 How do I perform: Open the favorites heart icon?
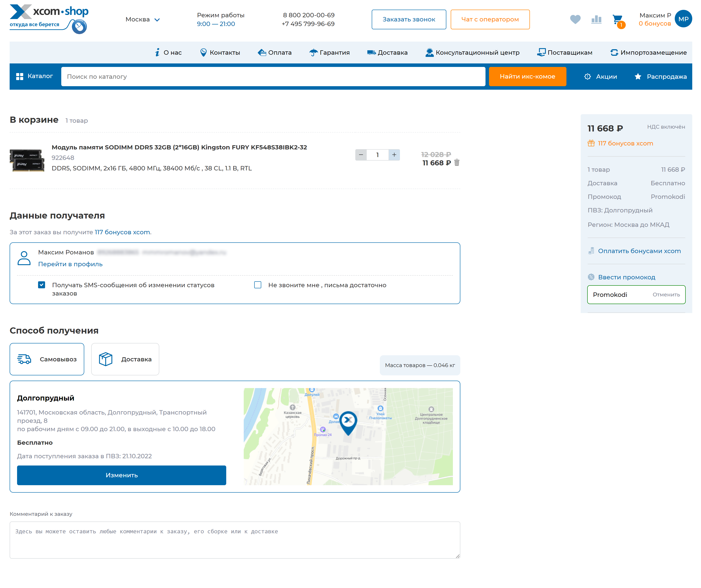[575, 19]
